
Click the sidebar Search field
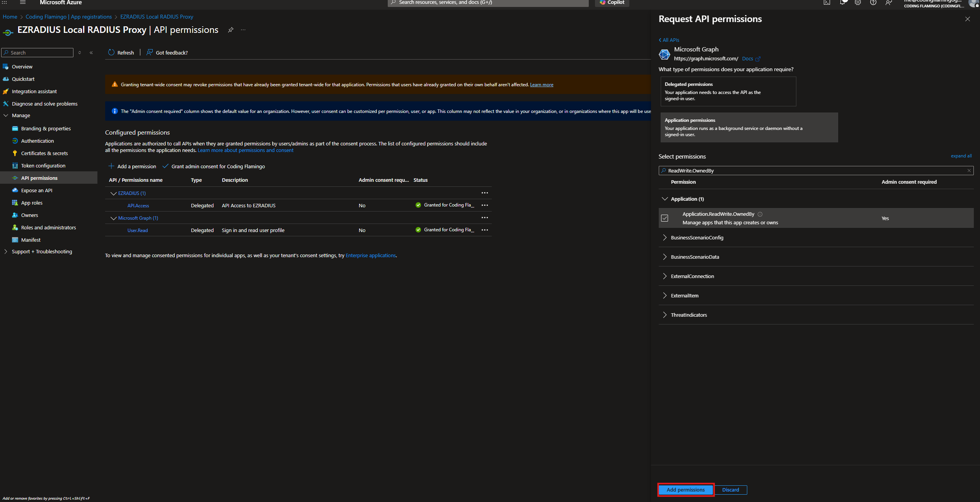click(x=37, y=53)
